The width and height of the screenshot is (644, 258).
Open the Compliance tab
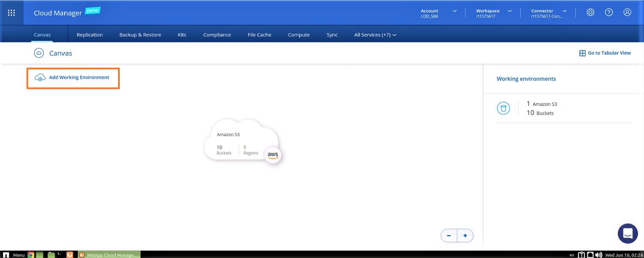[217, 35]
